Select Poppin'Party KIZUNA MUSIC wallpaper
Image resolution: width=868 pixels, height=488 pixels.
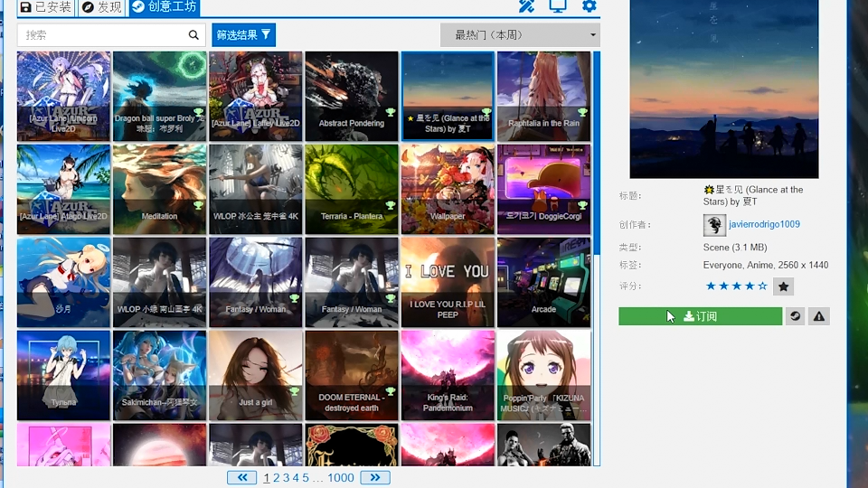(543, 375)
